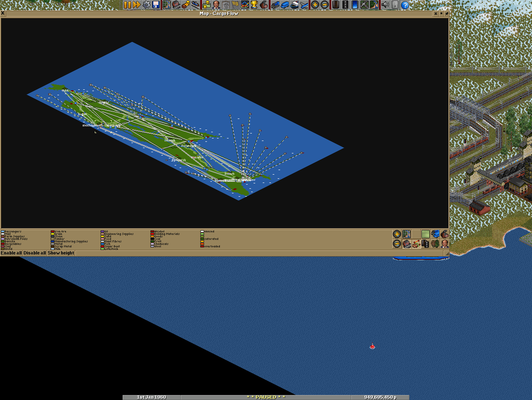The height and width of the screenshot is (400, 532).
Task: Open airport construction tool
Action: pos(364,5)
